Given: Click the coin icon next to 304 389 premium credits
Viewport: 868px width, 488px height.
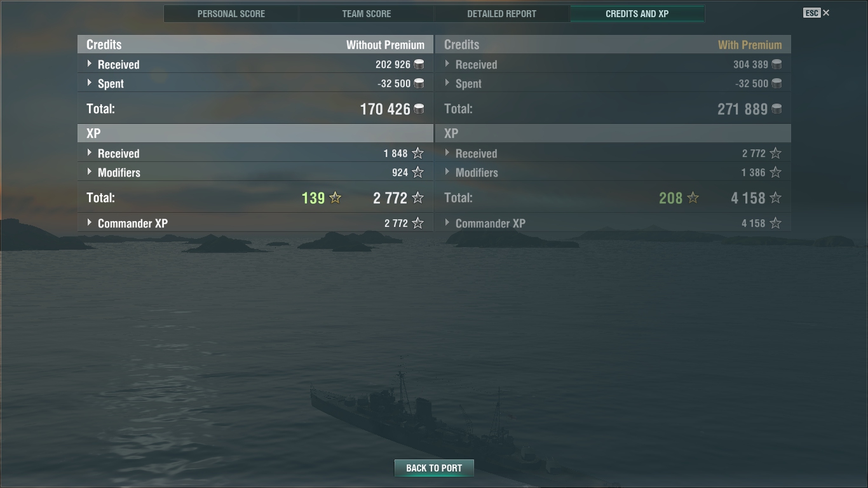Looking at the screenshot, I should pos(776,64).
